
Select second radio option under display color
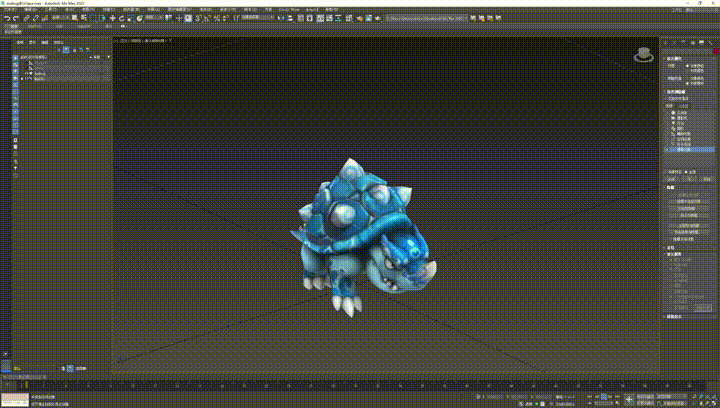(687, 71)
